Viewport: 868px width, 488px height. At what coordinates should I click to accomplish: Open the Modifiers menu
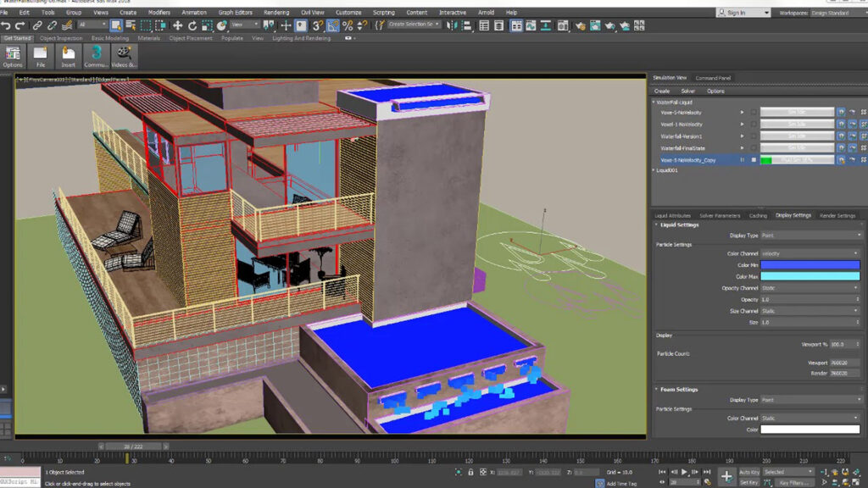click(x=159, y=12)
